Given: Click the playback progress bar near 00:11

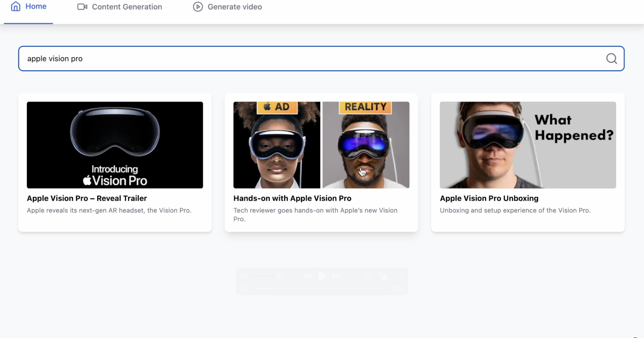Looking at the screenshot, I should 271,288.
